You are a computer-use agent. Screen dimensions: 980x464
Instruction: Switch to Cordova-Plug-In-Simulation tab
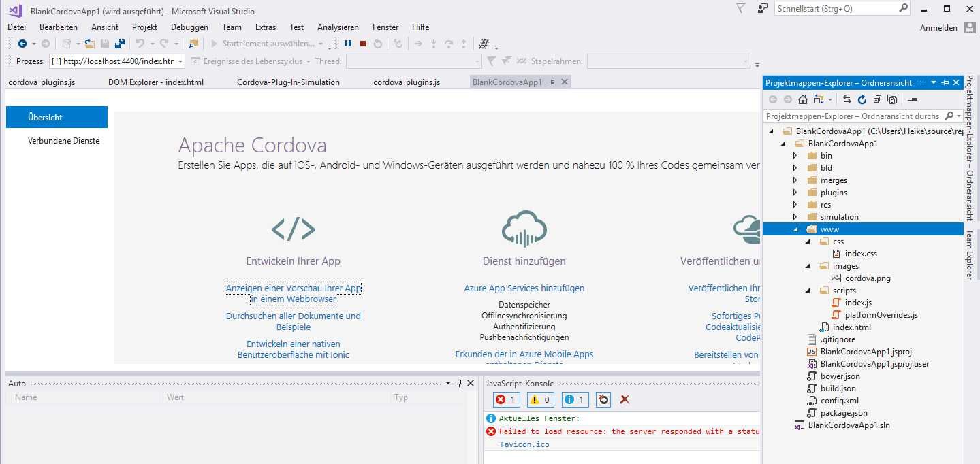289,82
